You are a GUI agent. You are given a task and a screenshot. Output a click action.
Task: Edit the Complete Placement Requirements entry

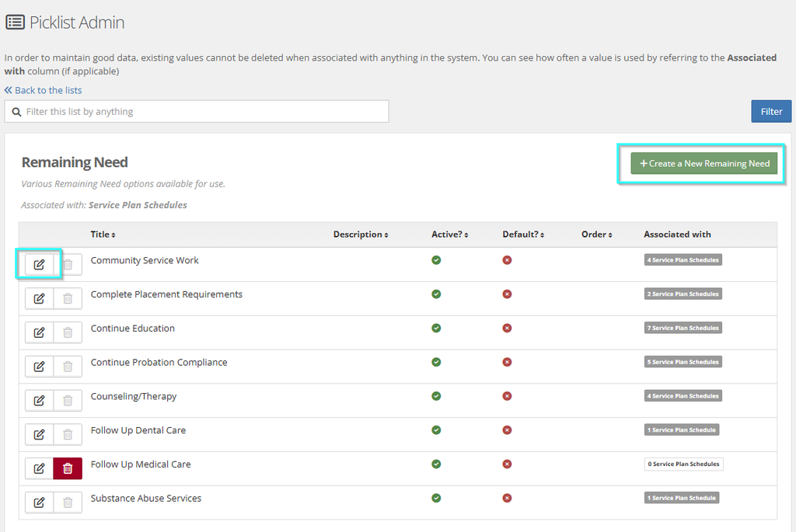click(39, 299)
